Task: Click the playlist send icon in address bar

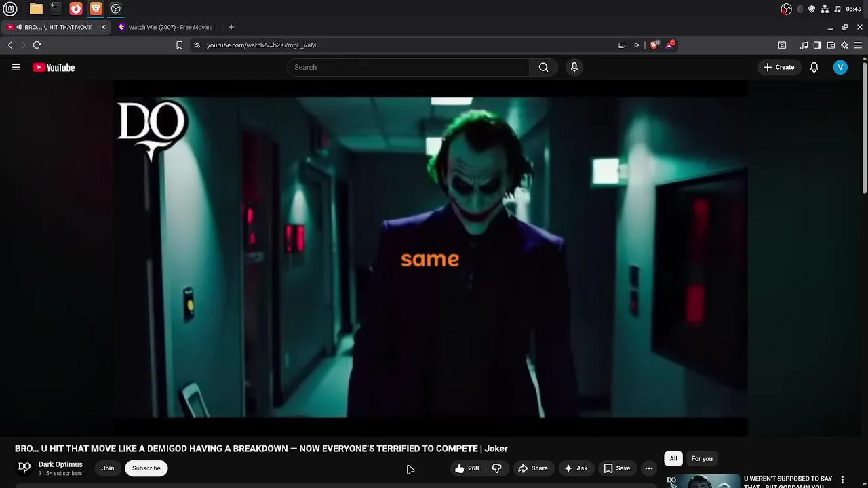Action: (x=637, y=45)
